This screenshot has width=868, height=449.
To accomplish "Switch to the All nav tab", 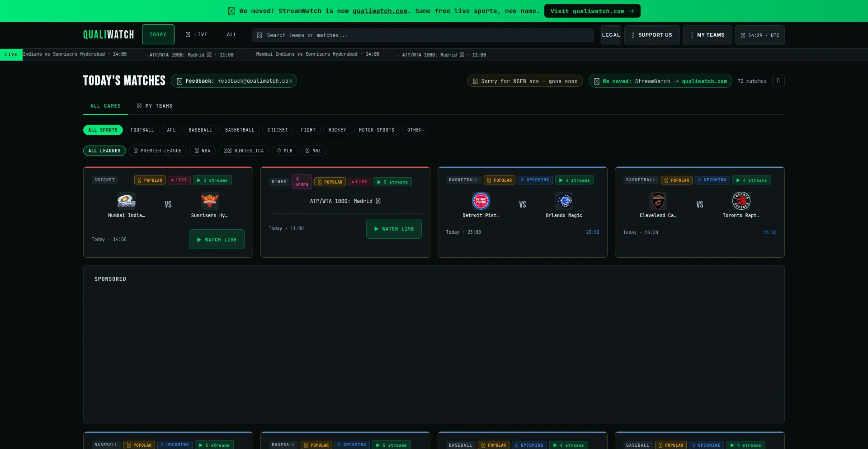I will point(232,34).
